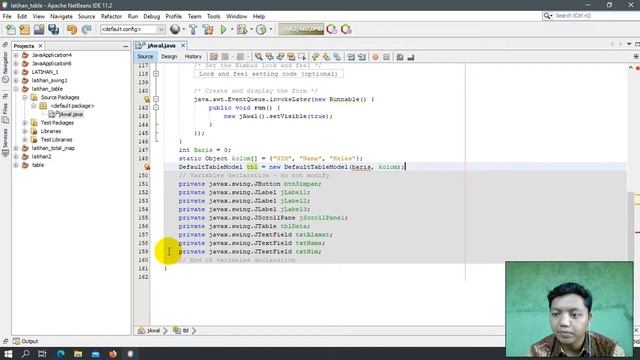Expand the LATIHAN_1 project node
This screenshot has width=640, height=360.
coord(16,72)
